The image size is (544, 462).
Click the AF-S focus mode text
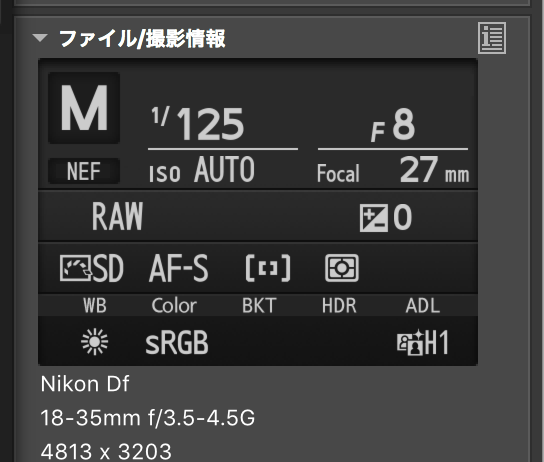point(179,268)
